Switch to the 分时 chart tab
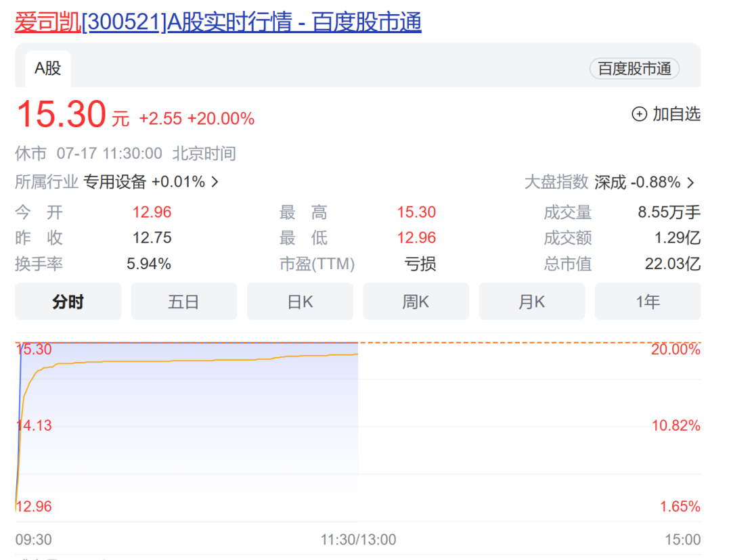Viewport: 731px width, 560px height. 68,302
